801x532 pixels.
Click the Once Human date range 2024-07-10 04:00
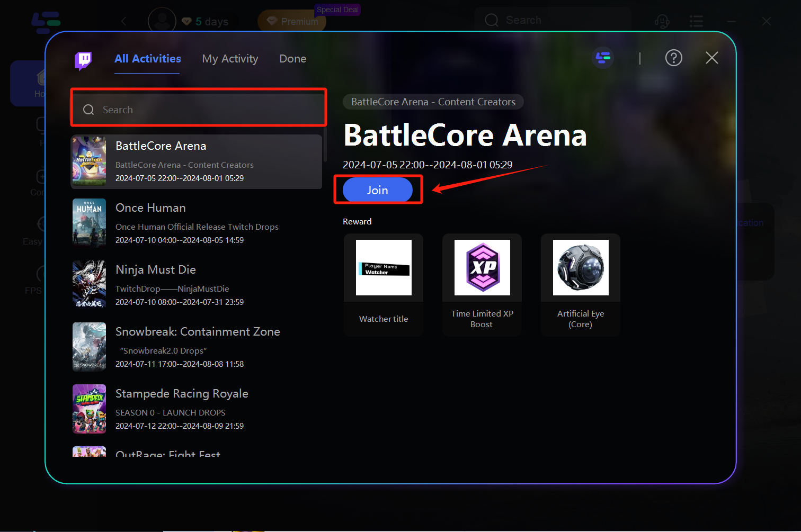point(180,240)
